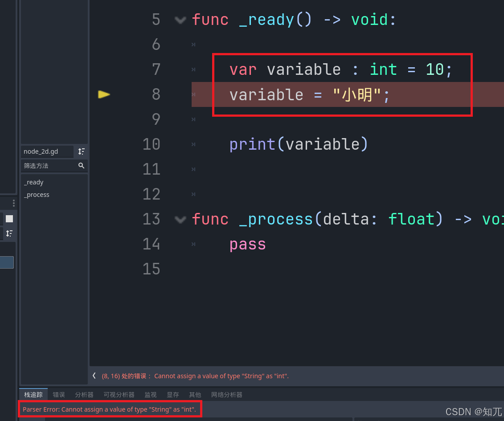The height and width of the screenshot is (421, 504).
Task: Open the vertical three-dot panel menu
Action: (x=13, y=203)
